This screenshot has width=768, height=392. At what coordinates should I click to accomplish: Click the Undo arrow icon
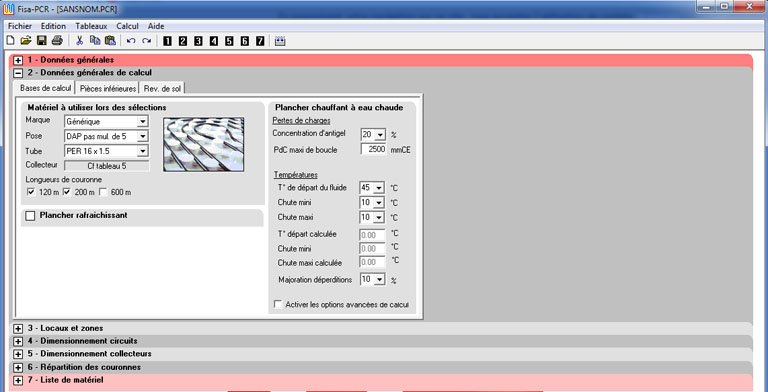point(131,41)
